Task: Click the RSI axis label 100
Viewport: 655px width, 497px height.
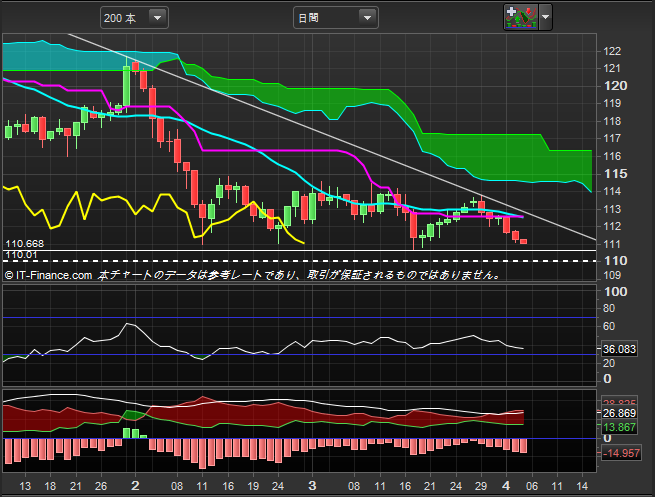Action: 615,292
